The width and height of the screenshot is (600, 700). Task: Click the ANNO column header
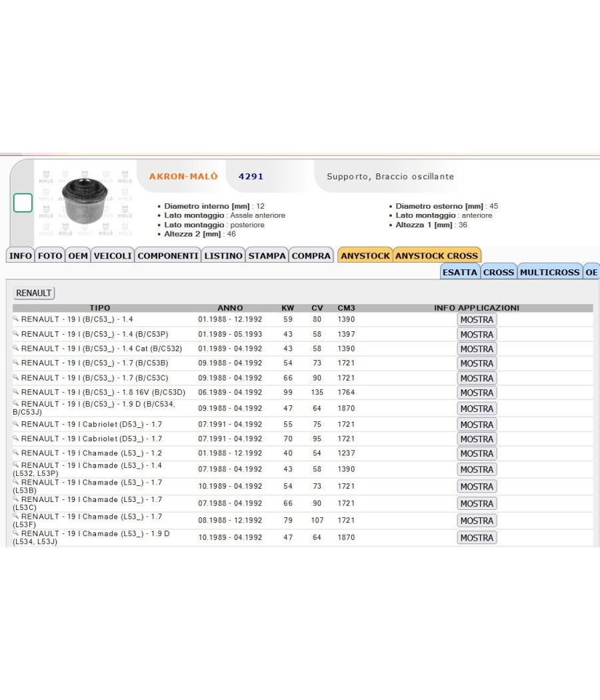click(x=231, y=308)
